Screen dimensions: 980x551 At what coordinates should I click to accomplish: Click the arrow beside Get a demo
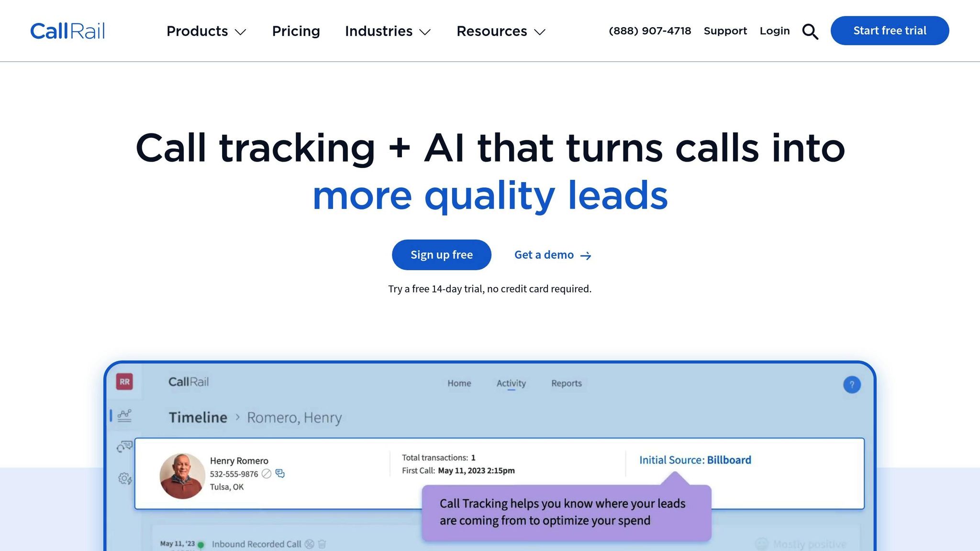coord(586,256)
